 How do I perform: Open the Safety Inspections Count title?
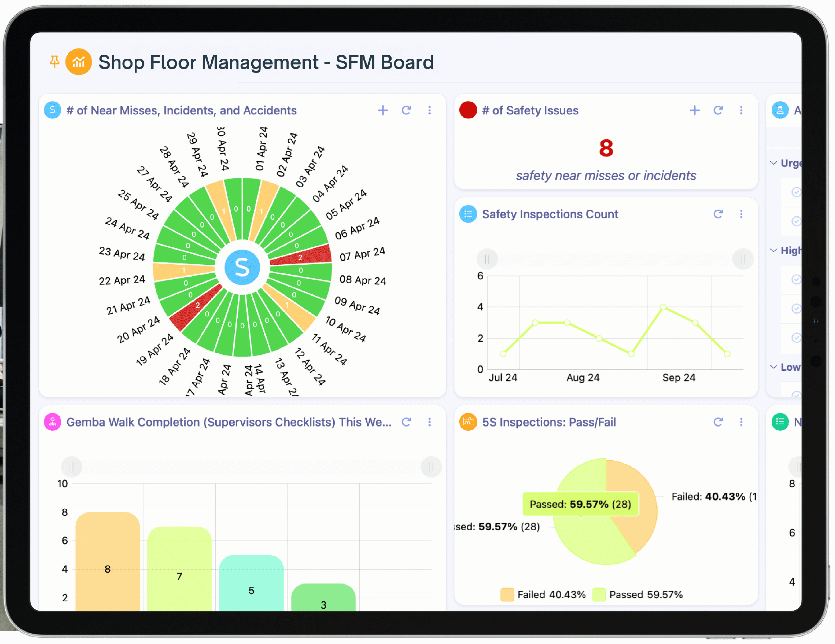550,214
